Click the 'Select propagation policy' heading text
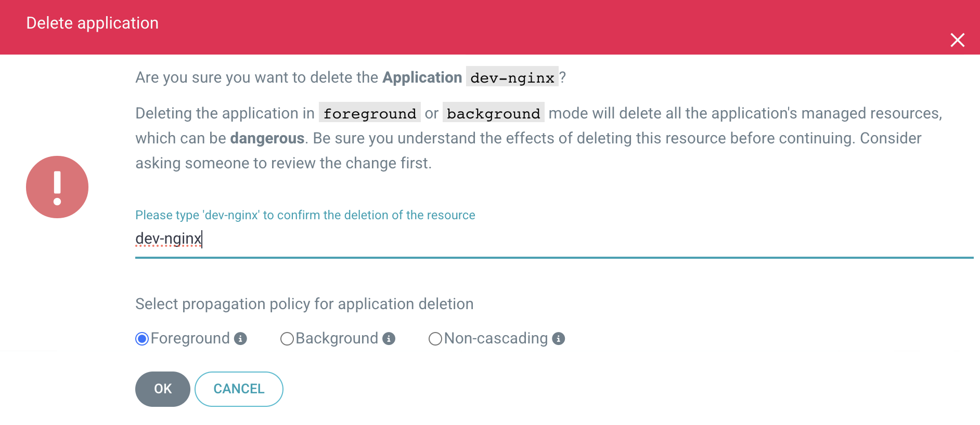This screenshot has height=425, width=980. point(304,304)
